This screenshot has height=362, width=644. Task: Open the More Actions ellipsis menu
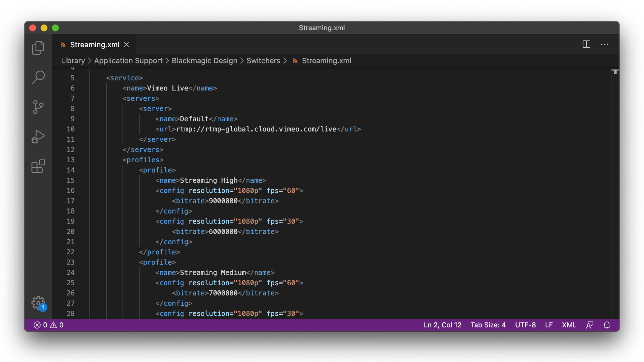click(604, 44)
